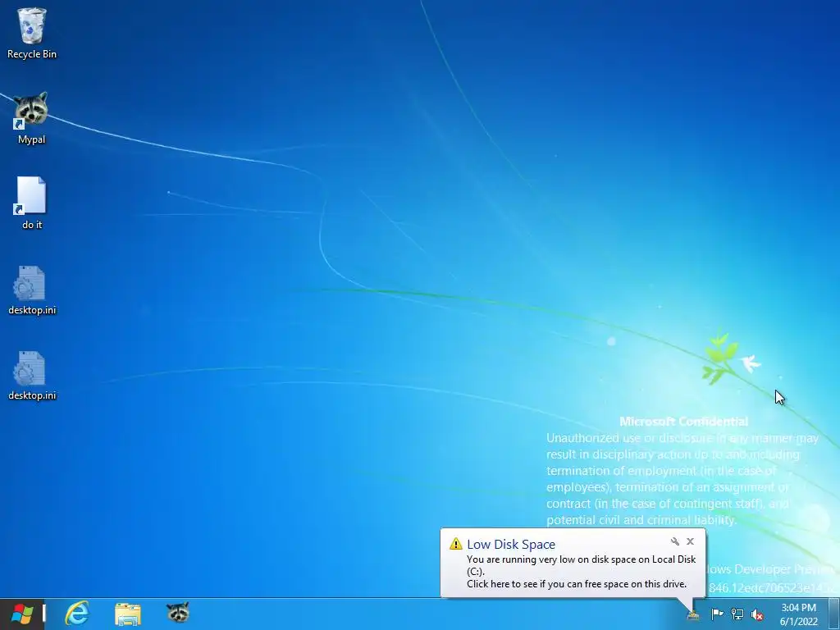The image size is (840, 630).
Task: Launch Internet Explorer from the taskbar
Action: [x=77, y=614]
